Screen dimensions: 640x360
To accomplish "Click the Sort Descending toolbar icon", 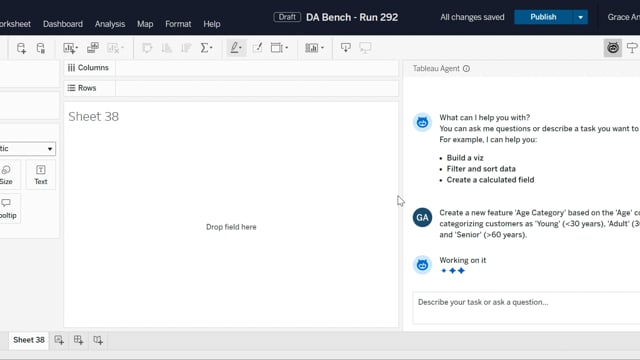I will (x=186, y=48).
